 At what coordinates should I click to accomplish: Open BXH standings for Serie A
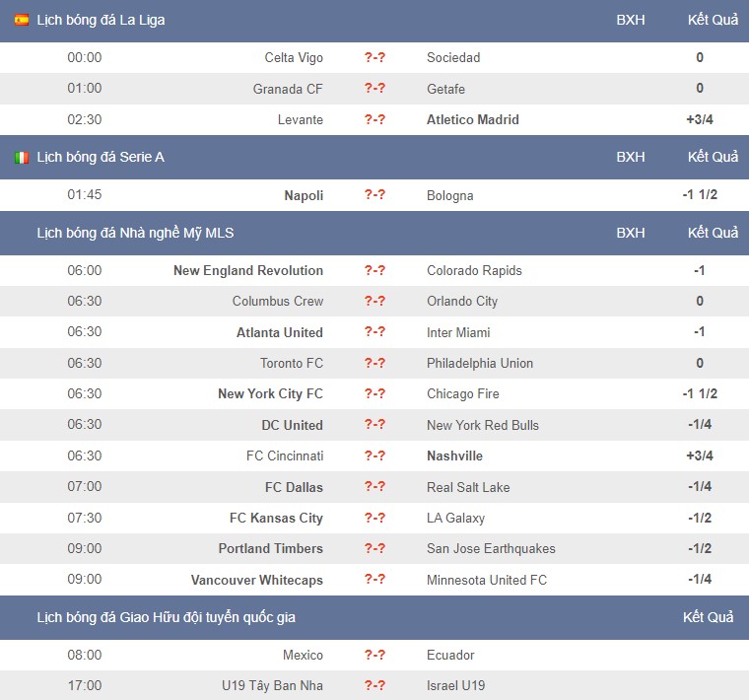[631, 157]
